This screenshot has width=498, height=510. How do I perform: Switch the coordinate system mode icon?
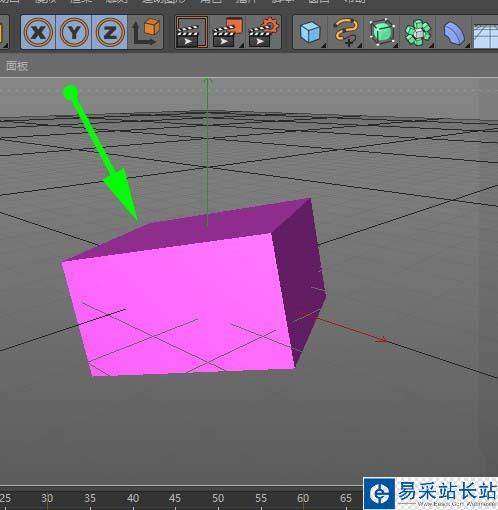[146, 32]
